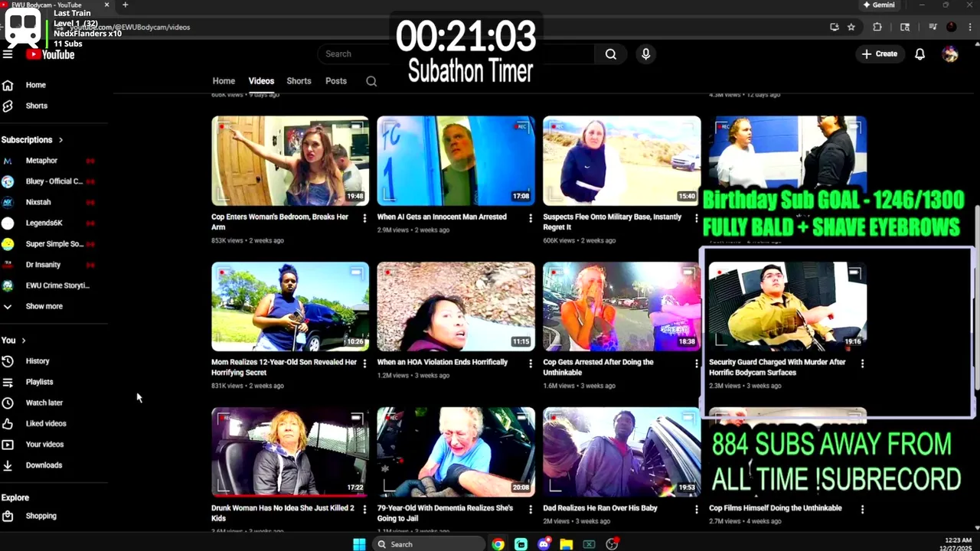The width and height of the screenshot is (980, 551).
Task: Search within channel magnifier icon
Action: [x=371, y=81]
